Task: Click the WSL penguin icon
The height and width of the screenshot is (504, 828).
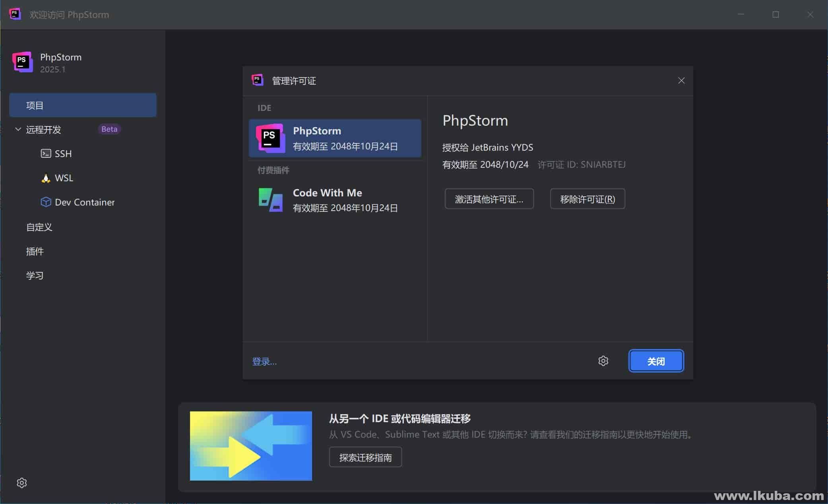Action: click(x=46, y=178)
